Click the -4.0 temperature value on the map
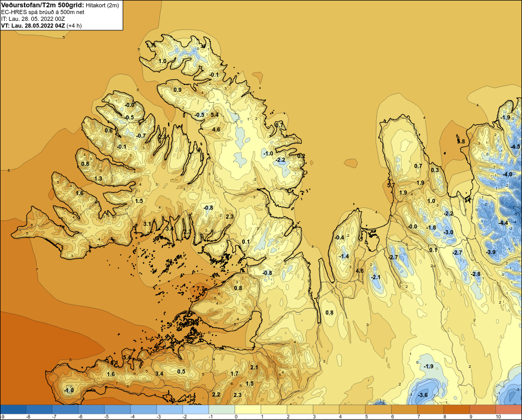 pyautogui.click(x=507, y=174)
